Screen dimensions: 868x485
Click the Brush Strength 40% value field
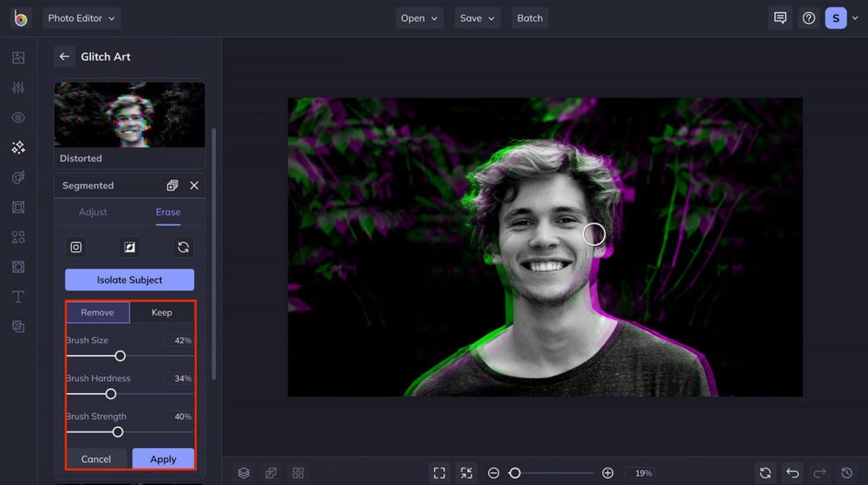(178, 416)
